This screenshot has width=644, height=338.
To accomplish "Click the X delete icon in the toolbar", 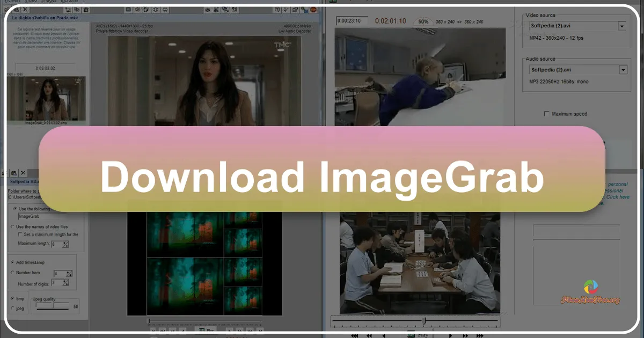I will pyautogui.click(x=25, y=9).
